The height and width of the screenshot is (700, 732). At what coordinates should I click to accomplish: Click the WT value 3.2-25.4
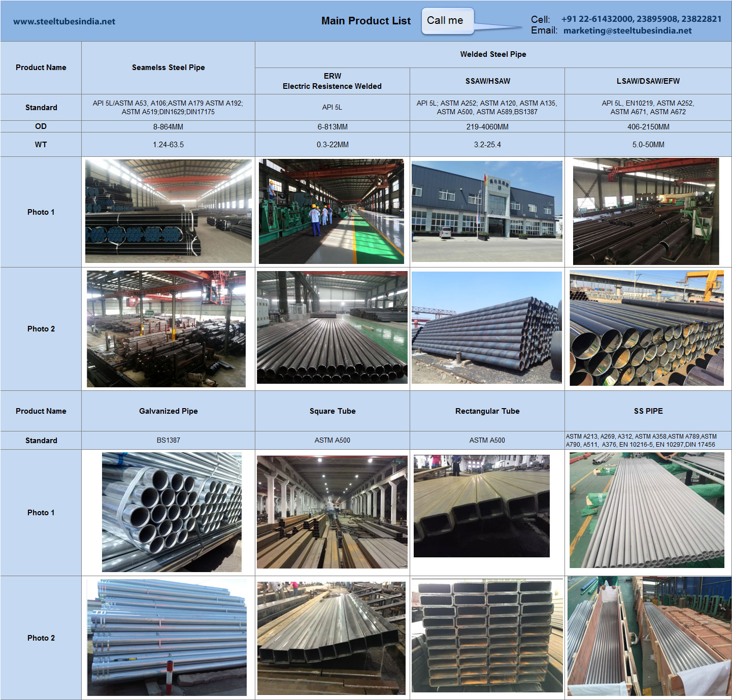tap(487, 145)
